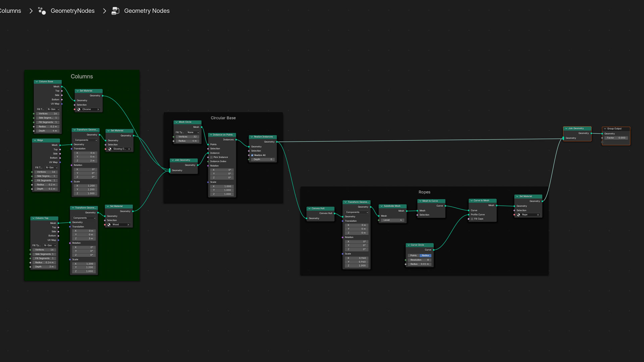Clear the Chrome material with X icon
The image size is (644, 362).
click(x=98, y=109)
